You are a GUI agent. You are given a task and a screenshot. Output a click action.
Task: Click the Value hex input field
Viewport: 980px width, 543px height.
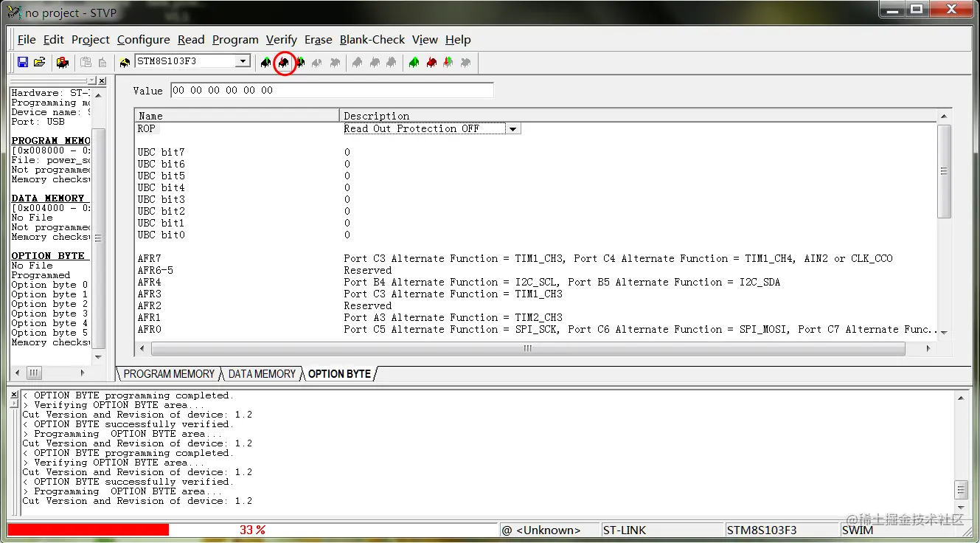332,91
